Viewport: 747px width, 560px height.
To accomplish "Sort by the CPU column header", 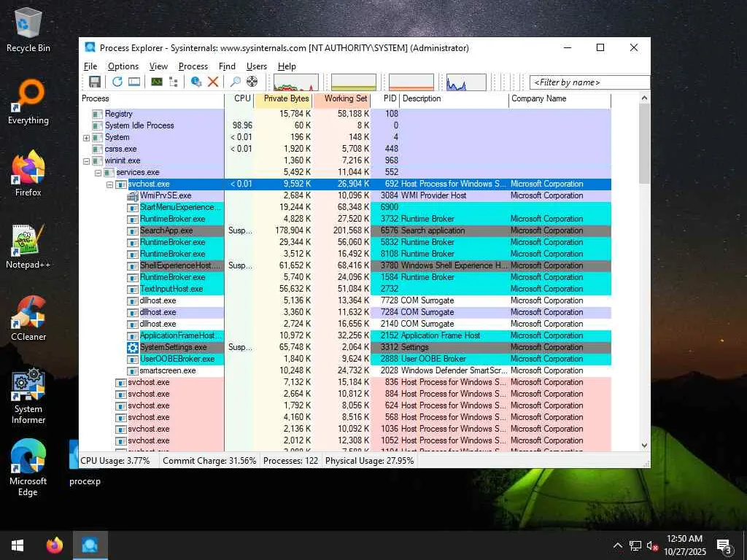I will 239,98.
